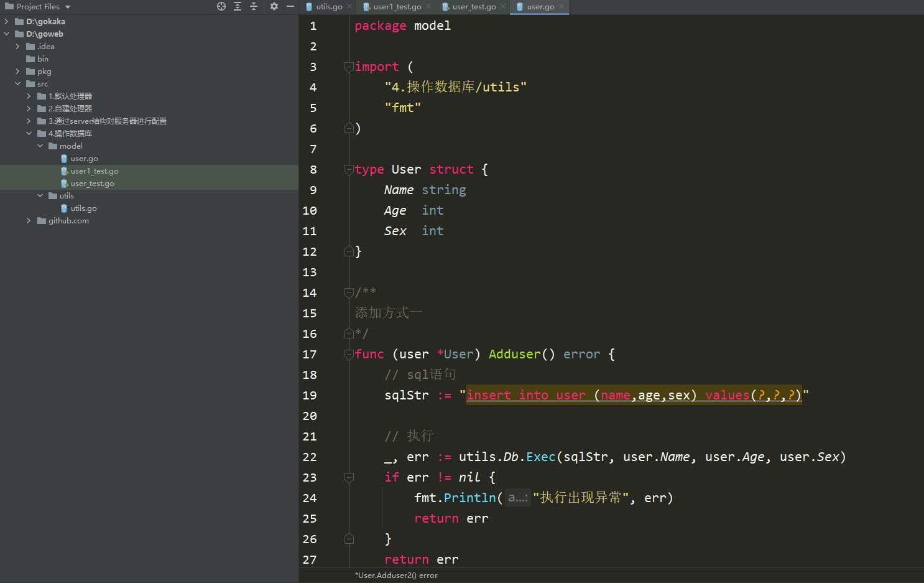Click line number 19 in gutter
Viewport: 924px width, 583px height.
[310, 395]
